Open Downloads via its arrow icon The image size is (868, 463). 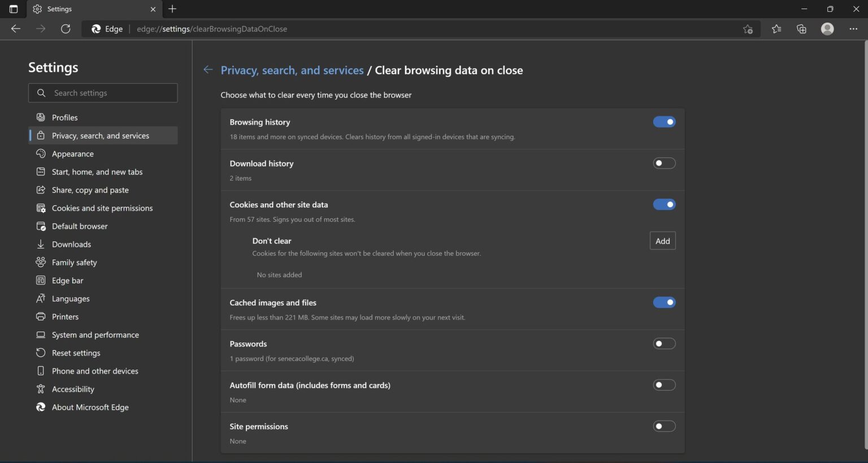pos(40,244)
